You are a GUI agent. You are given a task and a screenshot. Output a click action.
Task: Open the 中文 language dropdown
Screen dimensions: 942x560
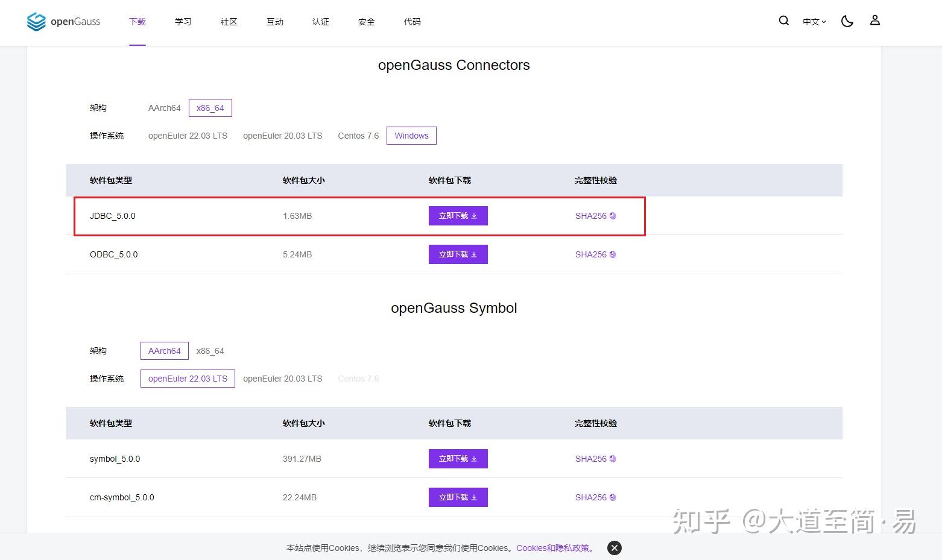coord(814,21)
